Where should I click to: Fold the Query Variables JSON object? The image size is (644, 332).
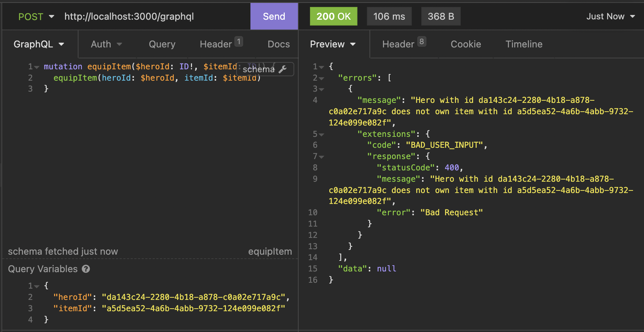point(37,286)
